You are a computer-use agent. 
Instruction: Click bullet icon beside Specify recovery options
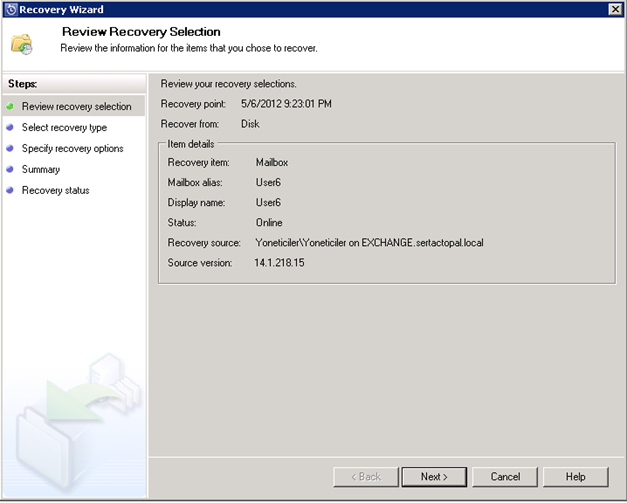coord(11,148)
